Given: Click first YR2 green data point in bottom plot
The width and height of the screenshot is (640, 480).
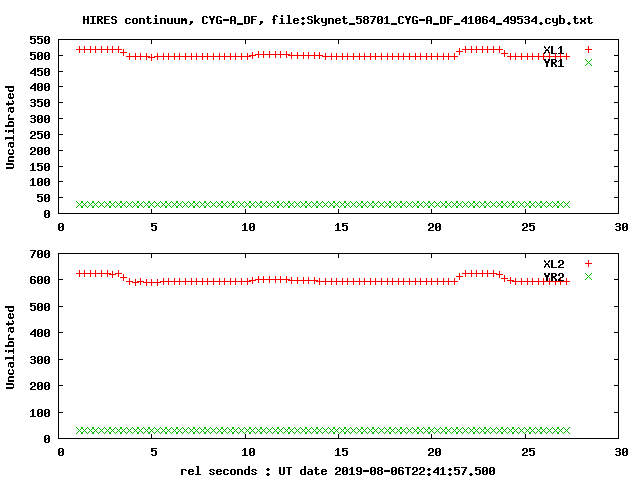Looking at the screenshot, I should click(80, 430).
